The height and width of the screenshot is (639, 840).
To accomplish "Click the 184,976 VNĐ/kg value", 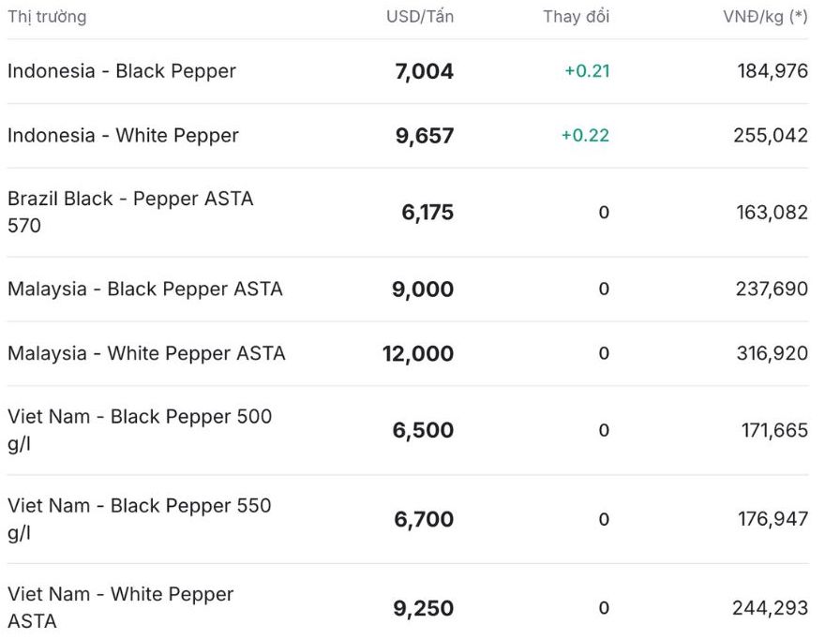I will 772,71.
